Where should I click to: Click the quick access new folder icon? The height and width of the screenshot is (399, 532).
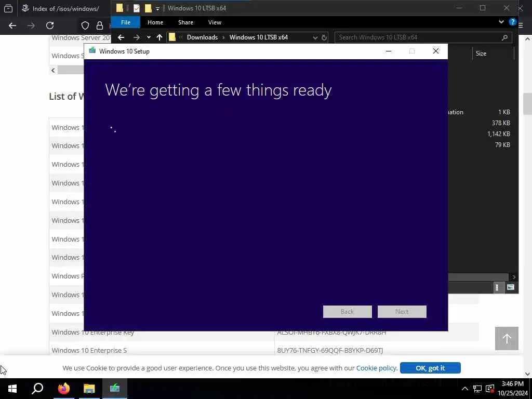point(148,8)
